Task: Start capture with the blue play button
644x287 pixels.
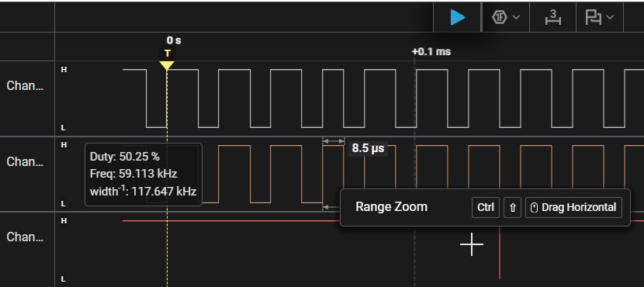Action: pyautogui.click(x=458, y=17)
